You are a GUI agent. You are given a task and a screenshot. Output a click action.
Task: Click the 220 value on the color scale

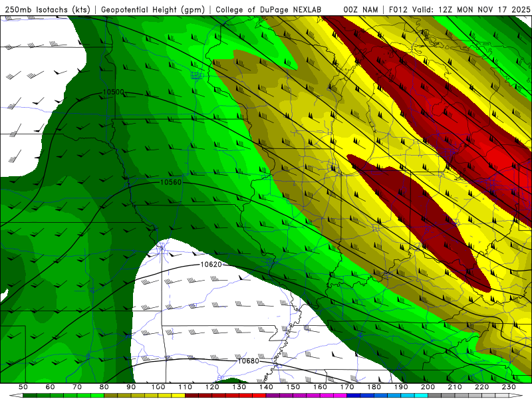click(481, 387)
